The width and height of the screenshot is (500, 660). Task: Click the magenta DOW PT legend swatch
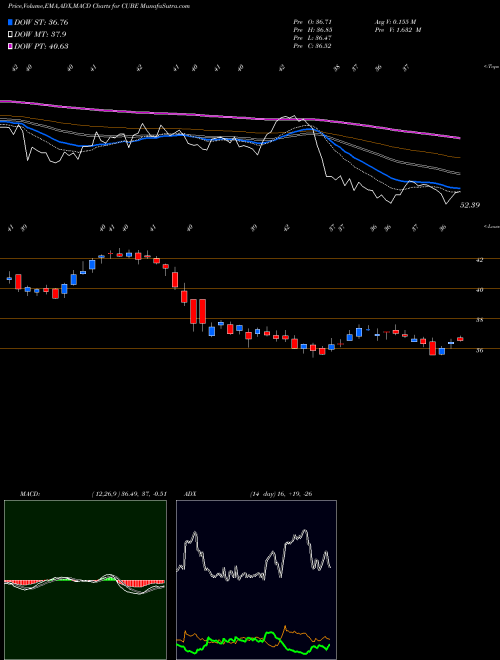coord(11,46)
